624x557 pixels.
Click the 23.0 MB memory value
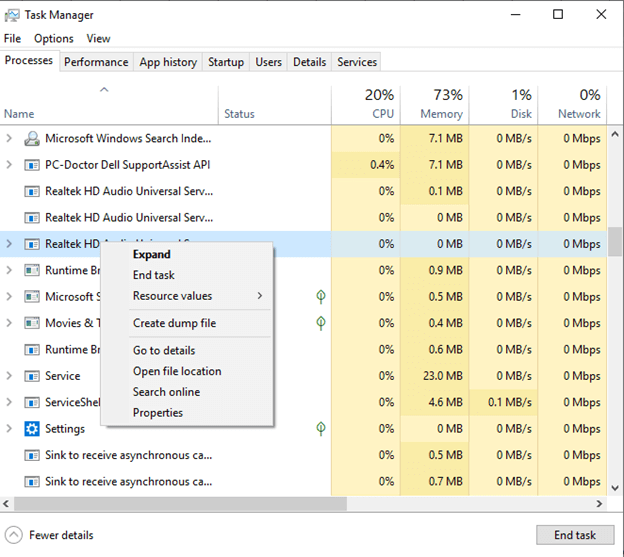tap(443, 376)
